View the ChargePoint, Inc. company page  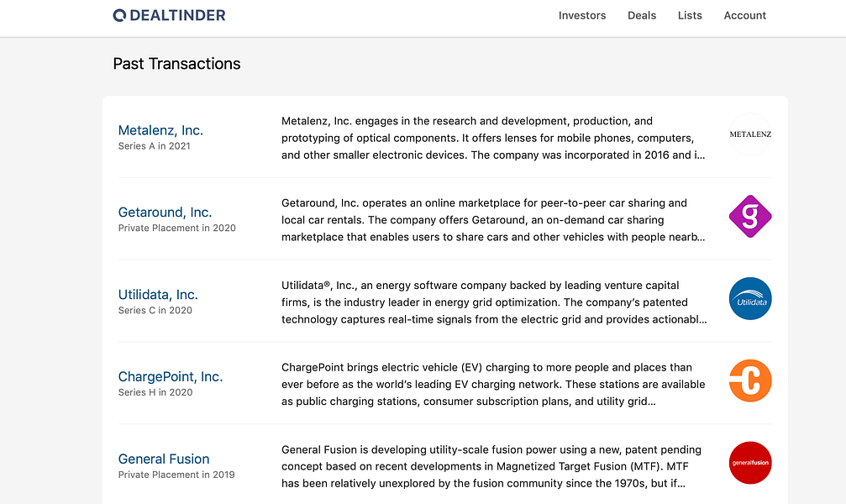click(171, 376)
